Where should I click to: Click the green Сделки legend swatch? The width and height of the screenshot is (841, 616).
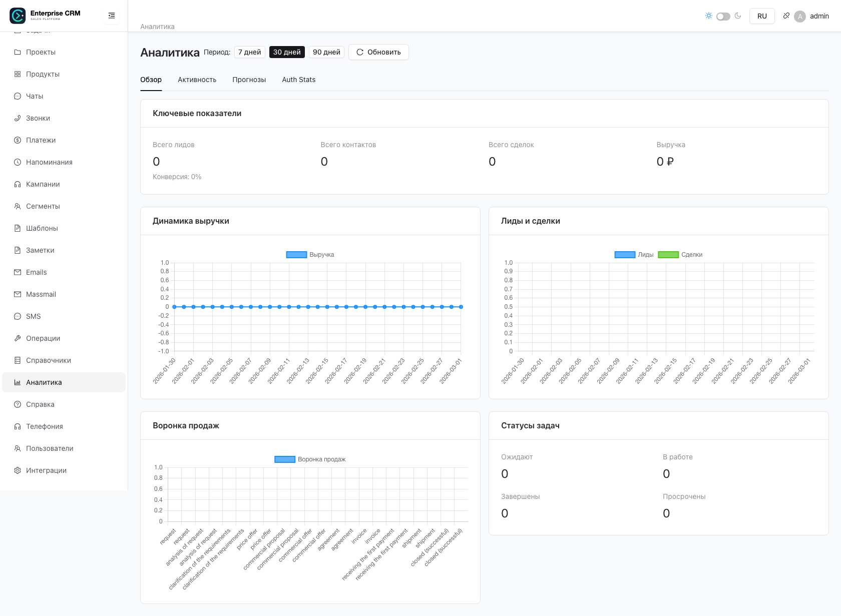point(669,254)
